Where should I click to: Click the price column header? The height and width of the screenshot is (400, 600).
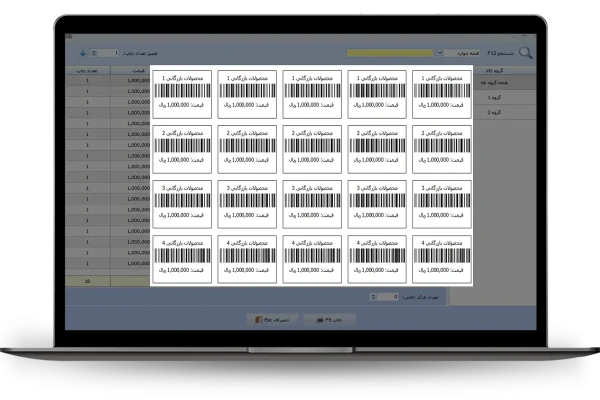pyautogui.click(x=134, y=71)
